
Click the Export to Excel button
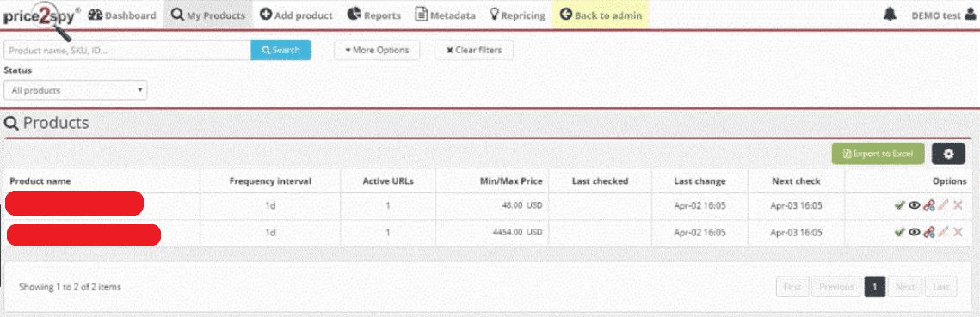tap(878, 154)
